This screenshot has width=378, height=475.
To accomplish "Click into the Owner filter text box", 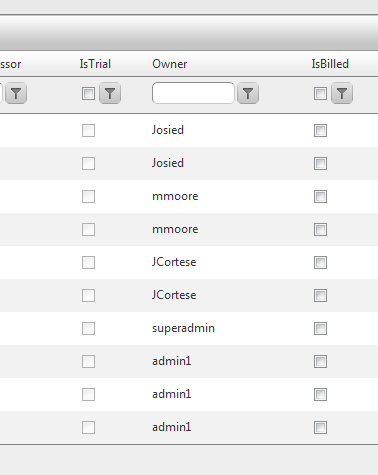I will tap(193, 93).
